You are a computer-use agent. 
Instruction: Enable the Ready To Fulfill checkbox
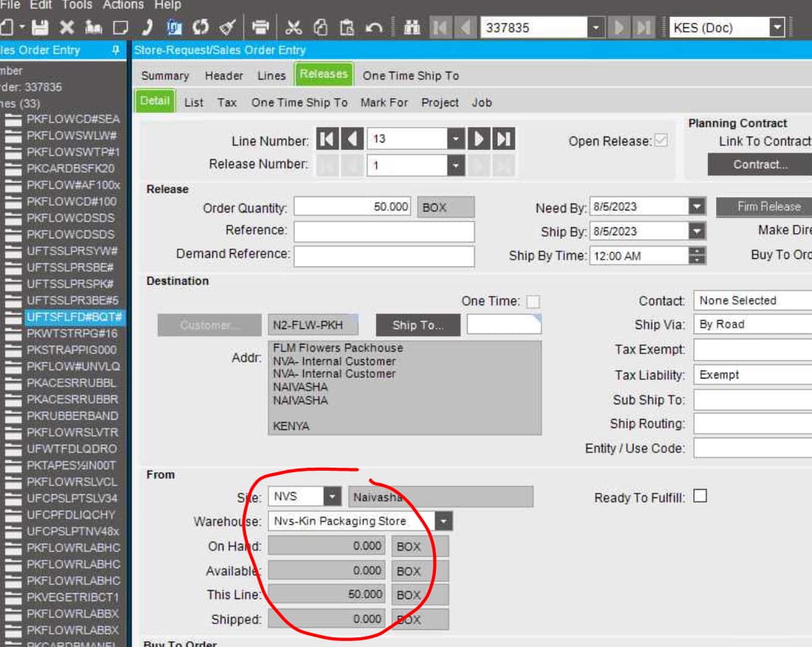point(700,497)
